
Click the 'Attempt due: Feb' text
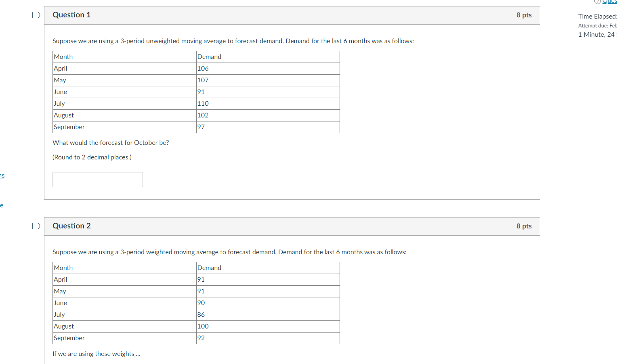click(596, 25)
